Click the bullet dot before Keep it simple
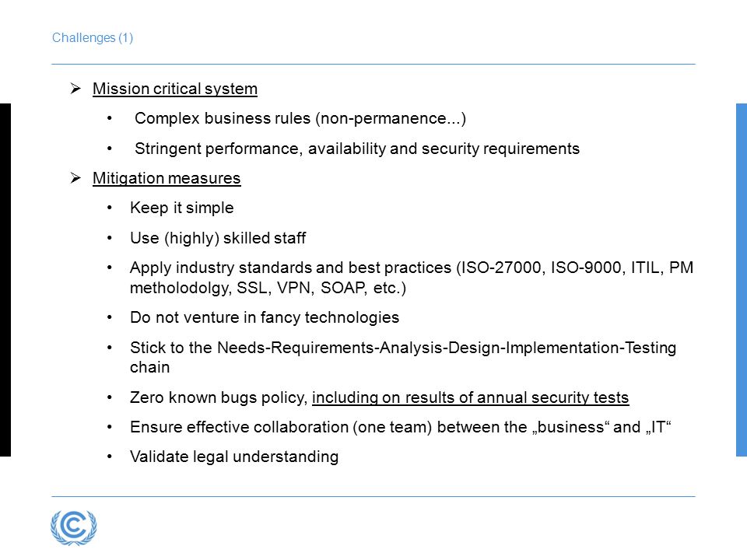The width and height of the screenshot is (747, 560). 110,208
